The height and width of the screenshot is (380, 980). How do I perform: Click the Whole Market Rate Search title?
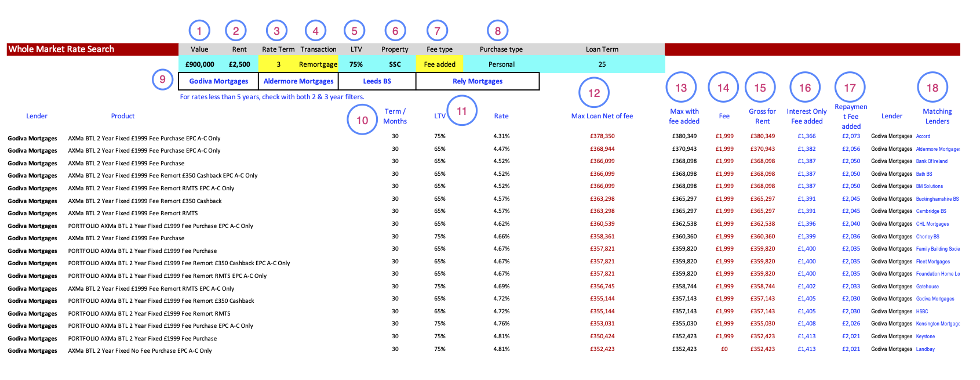point(61,49)
